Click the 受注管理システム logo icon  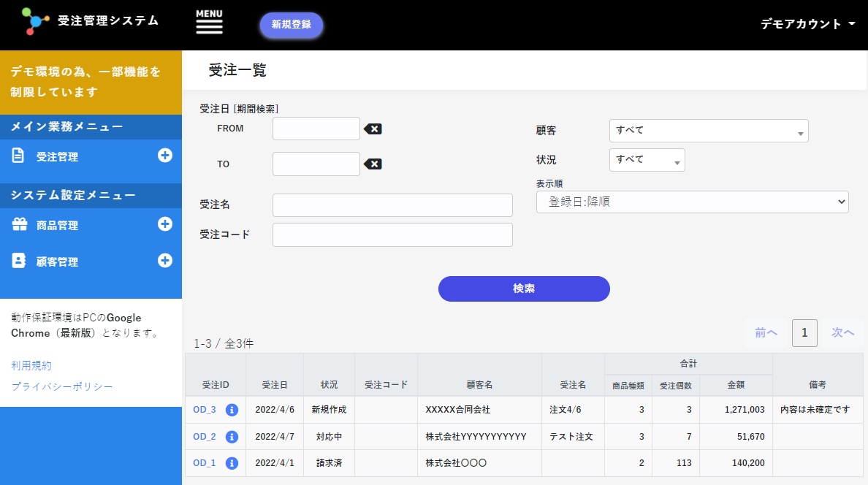(x=35, y=22)
